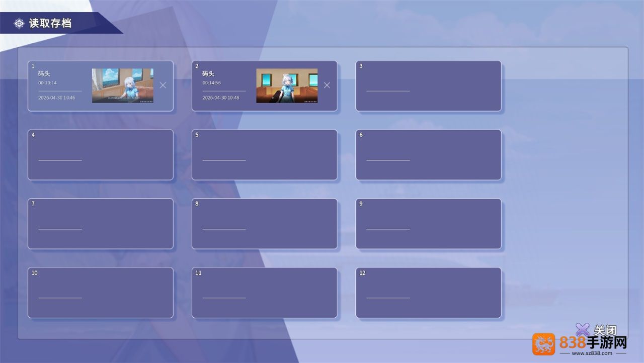Viewport: 644px width, 363px height.
Task: Open slot 1 screenshot thumbnail
Action: [122, 85]
